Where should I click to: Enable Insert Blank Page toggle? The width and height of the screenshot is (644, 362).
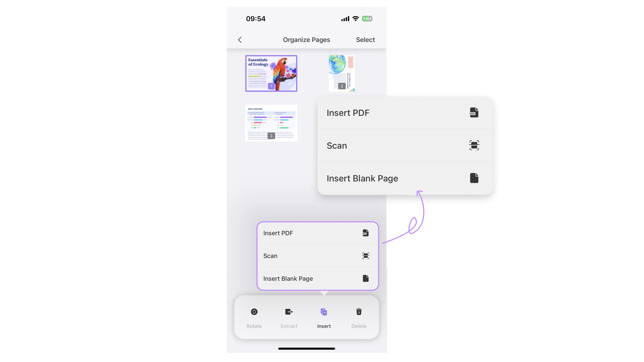(x=317, y=278)
